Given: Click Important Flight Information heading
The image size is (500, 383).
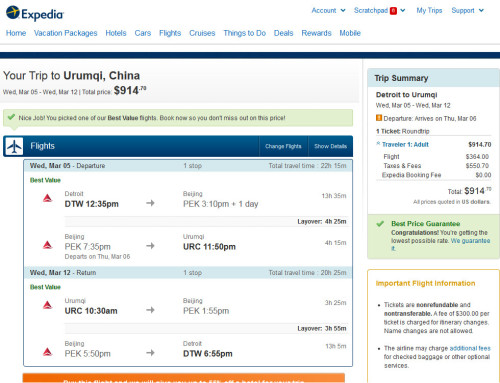Looking at the screenshot, I should (x=425, y=283).
